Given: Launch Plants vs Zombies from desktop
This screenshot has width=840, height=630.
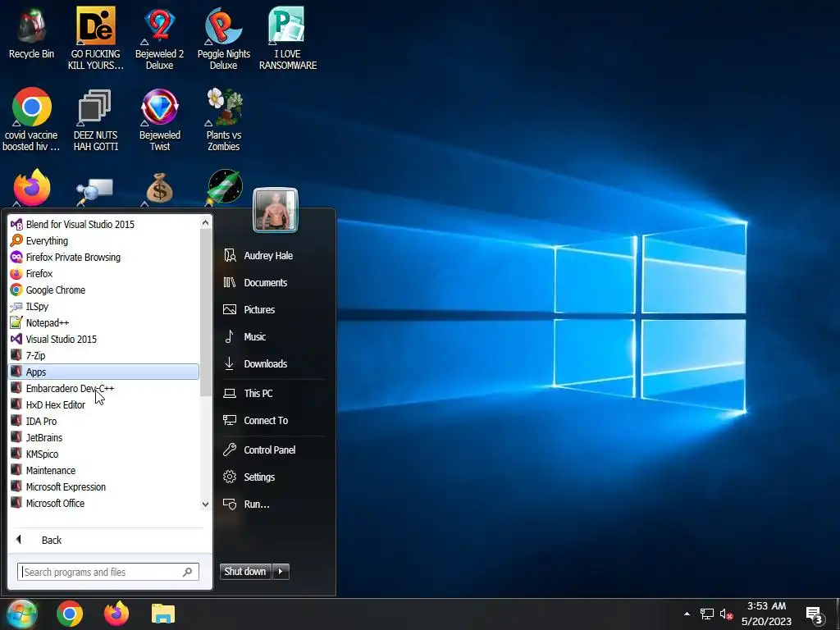Looking at the screenshot, I should pyautogui.click(x=223, y=120).
